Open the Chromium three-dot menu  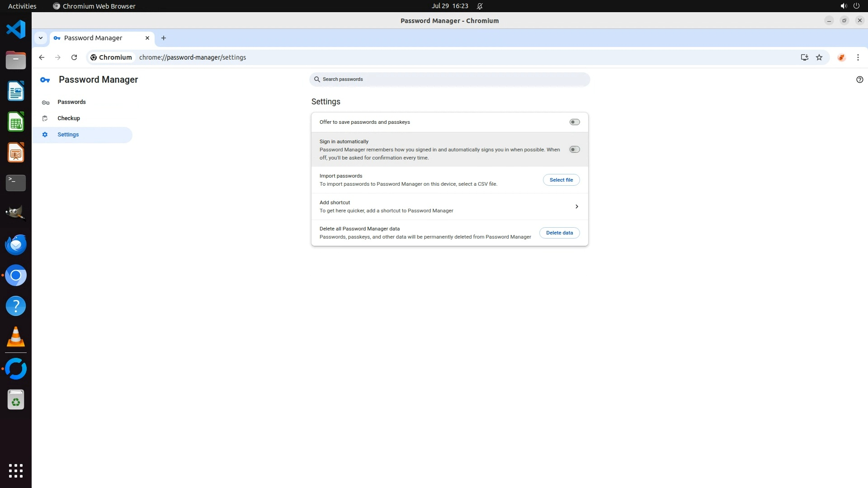[x=858, y=57]
